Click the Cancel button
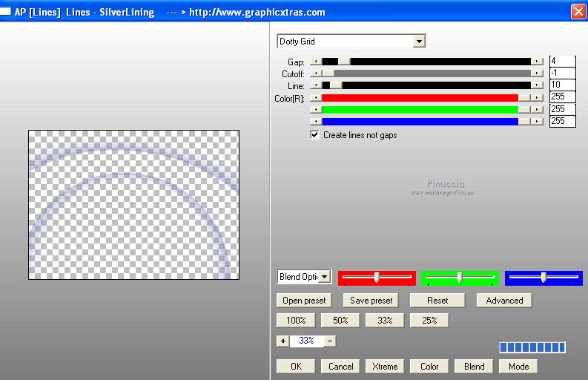This screenshot has width=588, height=380. (340, 367)
